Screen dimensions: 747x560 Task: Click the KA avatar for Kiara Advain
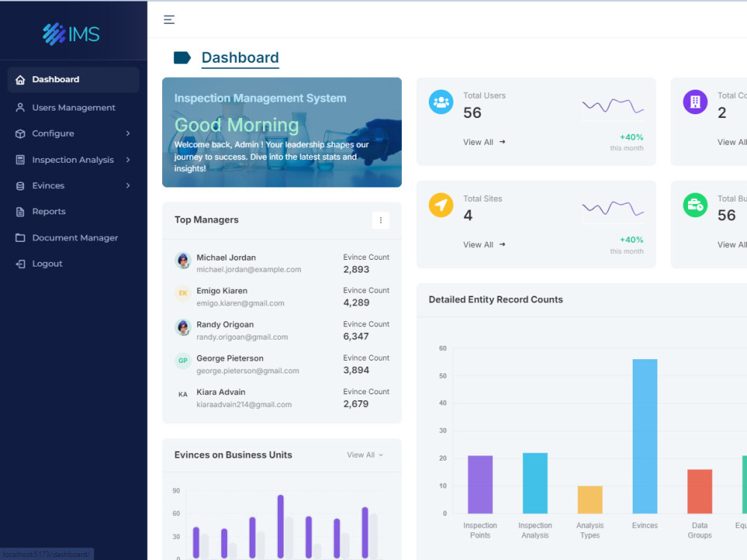point(183,394)
